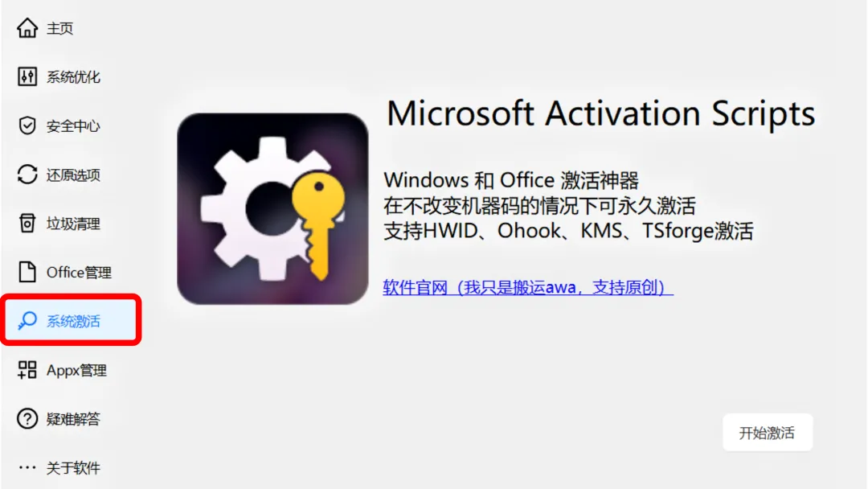Screen dimensions: 868x489
Task: Click the home house icon
Action: point(27,27)
